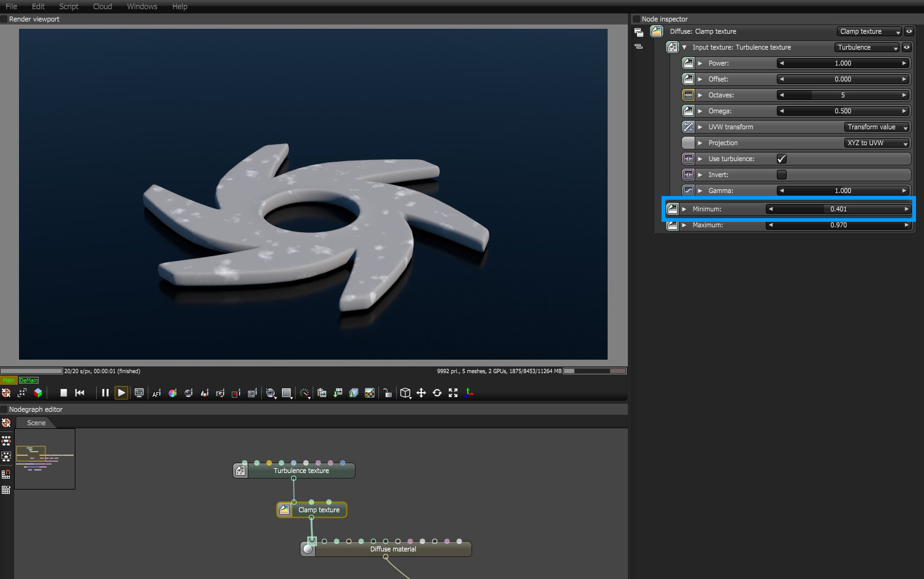Toggle the Nodegraph editor panel checkbox
Image resolution: width=924 pixels, height=579 pixels.
[4, 409]
